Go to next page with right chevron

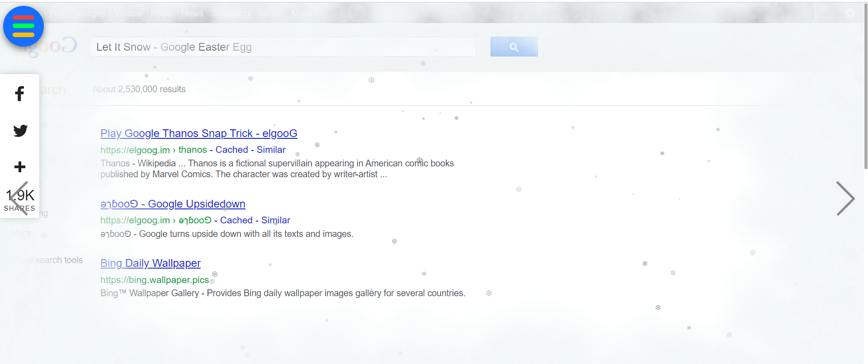pyautogui.click(x=845, y=199)
